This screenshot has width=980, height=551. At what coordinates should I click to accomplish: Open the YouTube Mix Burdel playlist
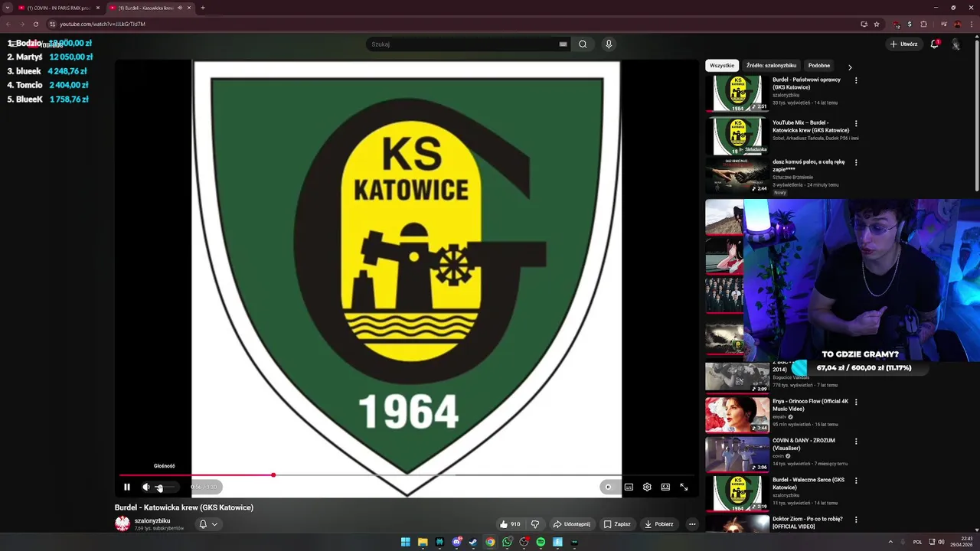tap(737, 136)
